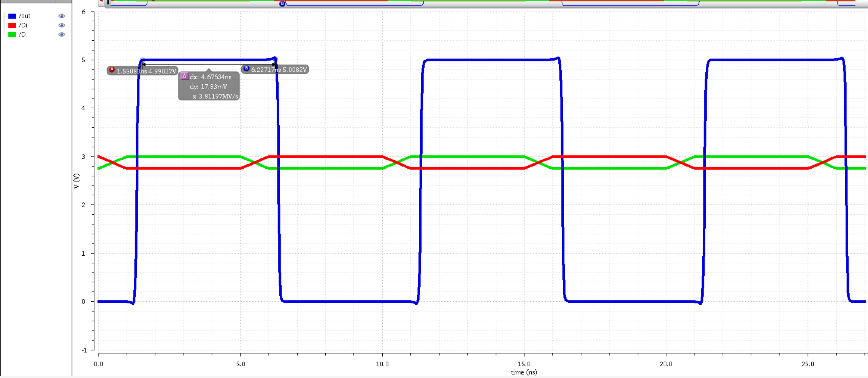Click the red marker A icon

pyautogui.click(x=112, y=70)
